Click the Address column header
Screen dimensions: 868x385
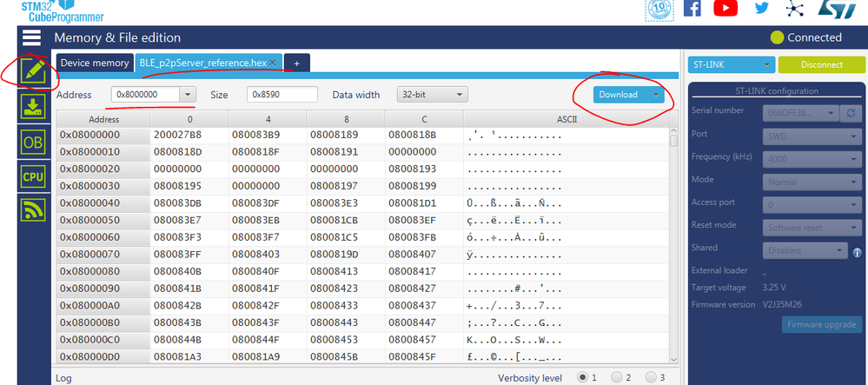tap(103, 119)
